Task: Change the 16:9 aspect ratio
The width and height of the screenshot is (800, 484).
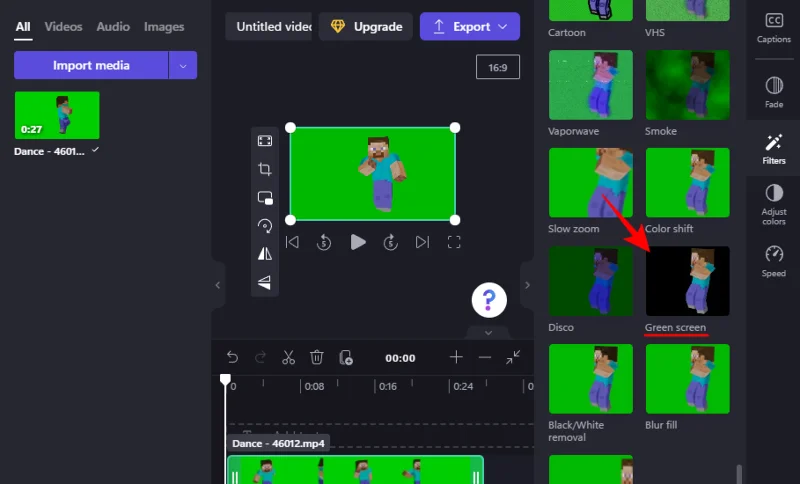Action: (x=497, y=67)
